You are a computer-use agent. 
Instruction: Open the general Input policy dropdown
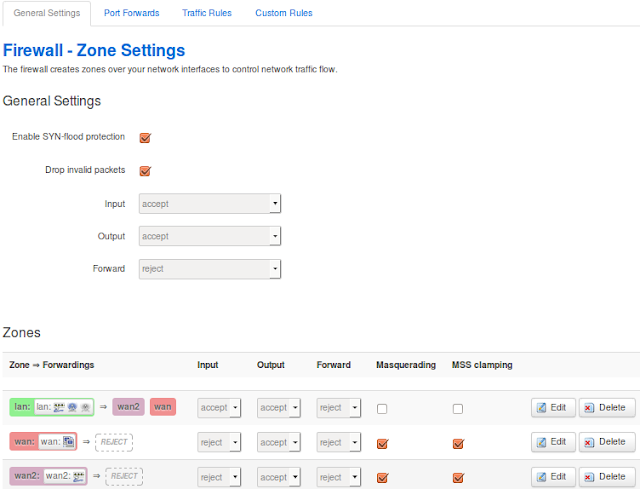click(210, 203)
